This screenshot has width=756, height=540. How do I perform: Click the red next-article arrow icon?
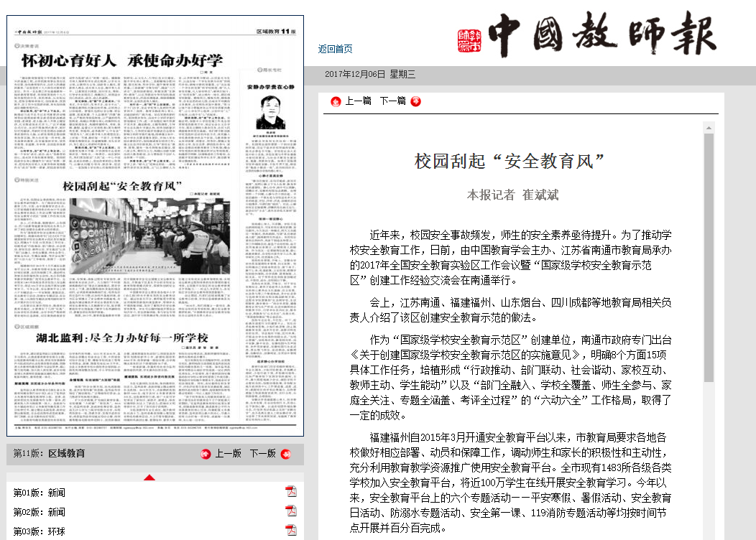click(x=415, y=101)
